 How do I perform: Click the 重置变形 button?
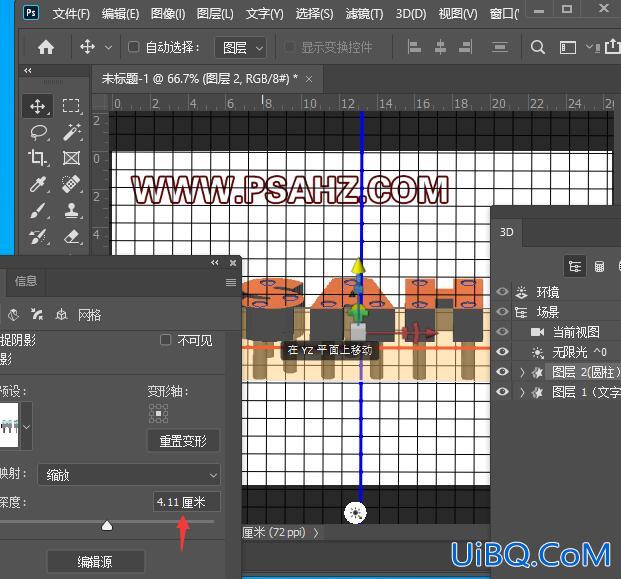pos(183,441)
